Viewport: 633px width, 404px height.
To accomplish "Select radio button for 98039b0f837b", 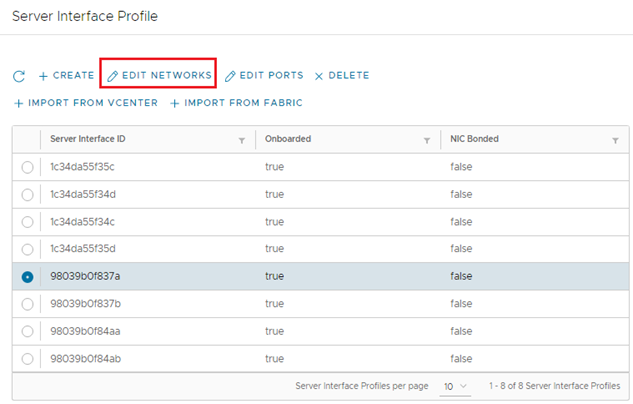I will click(x=27, y=304).
